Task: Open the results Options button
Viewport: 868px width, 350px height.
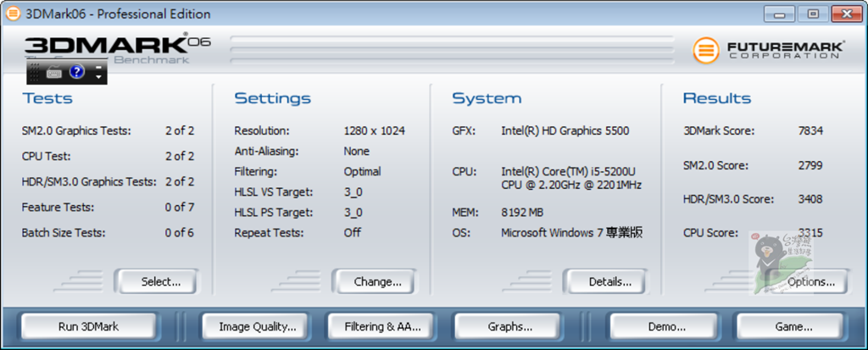Action: click(810, 282)
